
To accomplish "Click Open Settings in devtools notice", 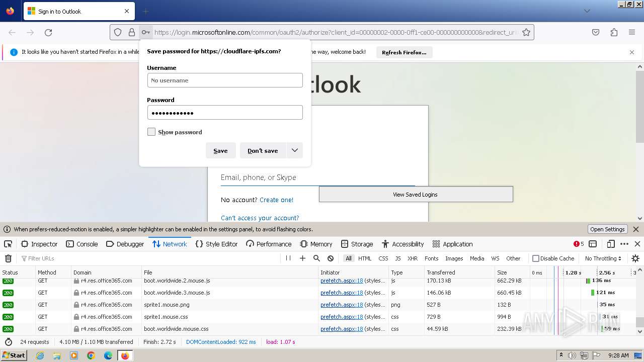I will pos(607,229).
